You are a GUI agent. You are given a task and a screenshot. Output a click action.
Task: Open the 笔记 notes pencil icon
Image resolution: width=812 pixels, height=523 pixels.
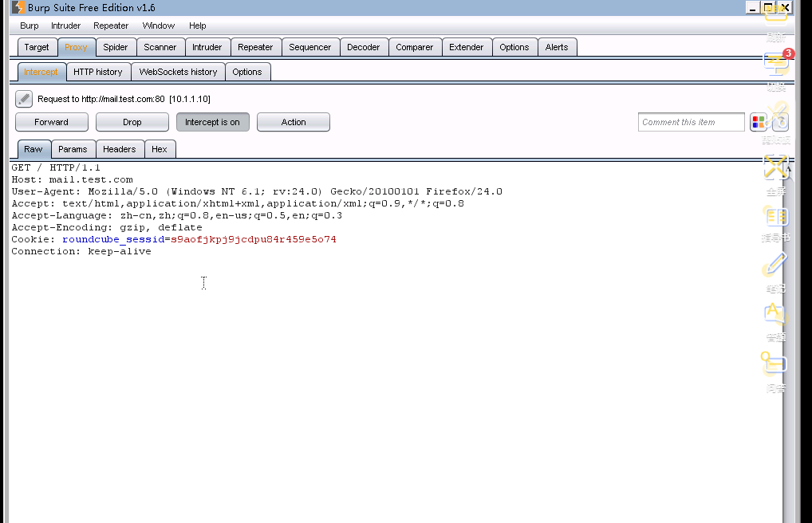point(775,264)
